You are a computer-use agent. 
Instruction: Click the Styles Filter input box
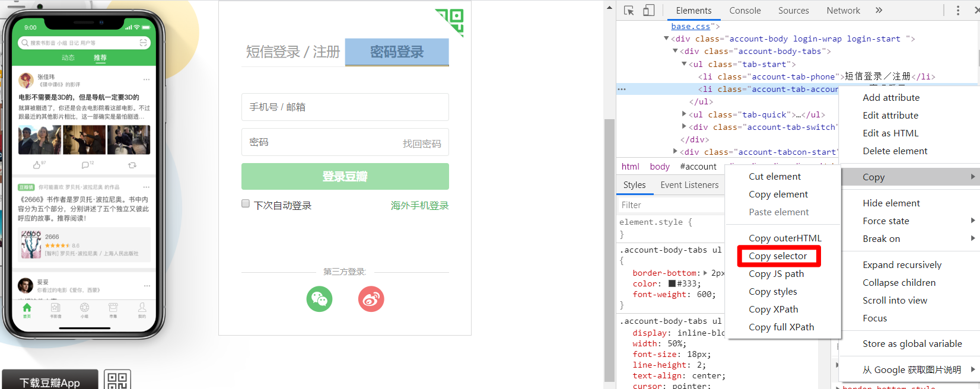coord(670,205)
